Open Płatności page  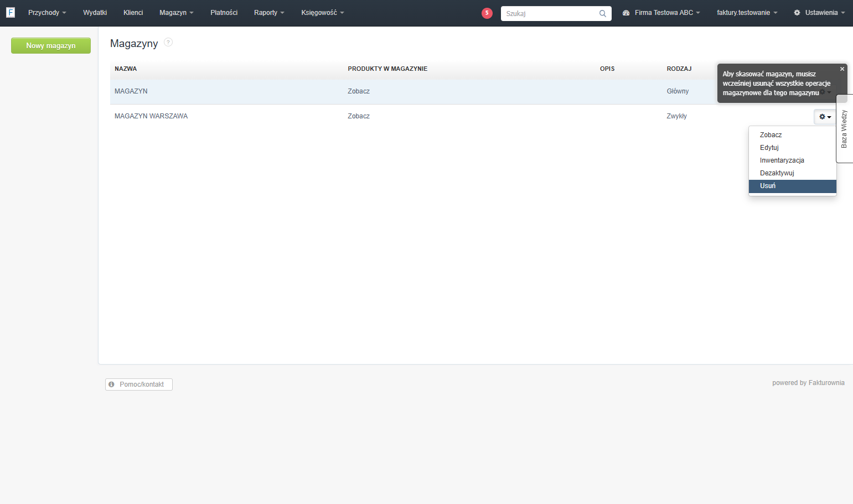pos(224,13)
